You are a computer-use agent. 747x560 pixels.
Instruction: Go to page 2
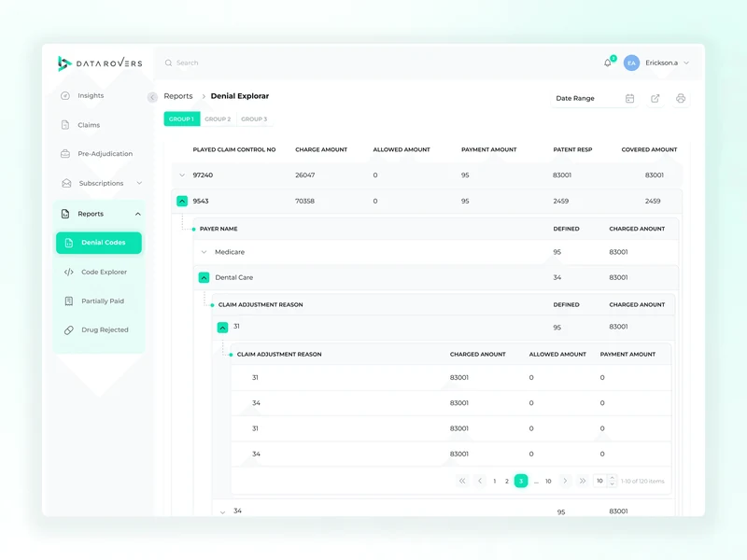(x=507, y=481)
